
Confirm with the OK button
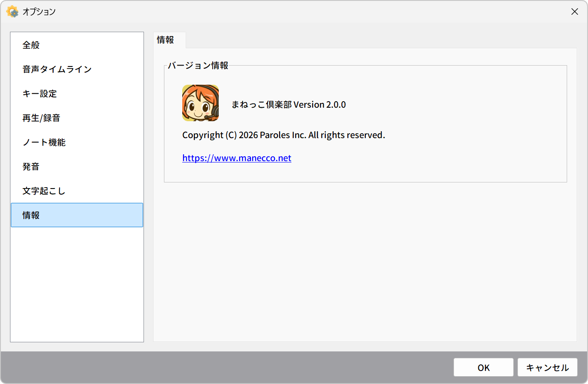pos(484,367)
